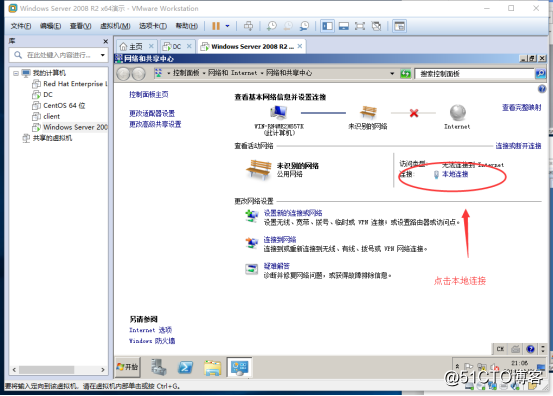This screenshot has width=553, height=396.
Task: Open Windows 防火墙 link
Action: pos(152,341)
